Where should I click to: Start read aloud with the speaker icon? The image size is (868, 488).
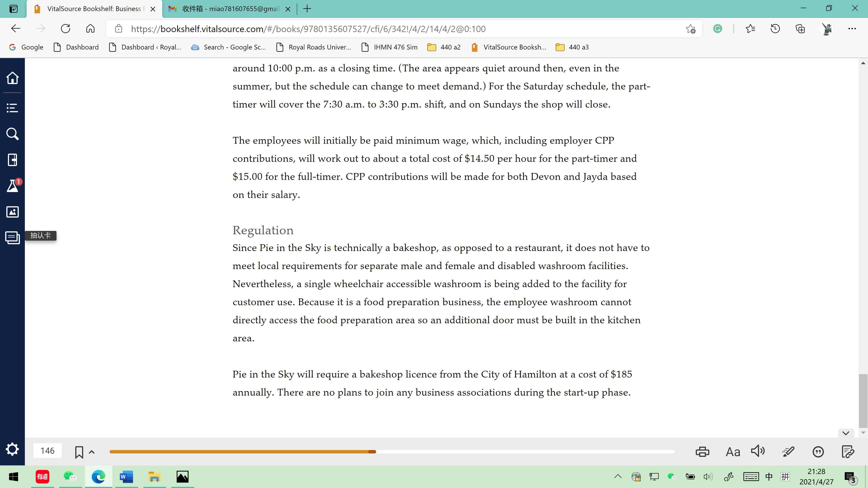[x=758, y=451]
